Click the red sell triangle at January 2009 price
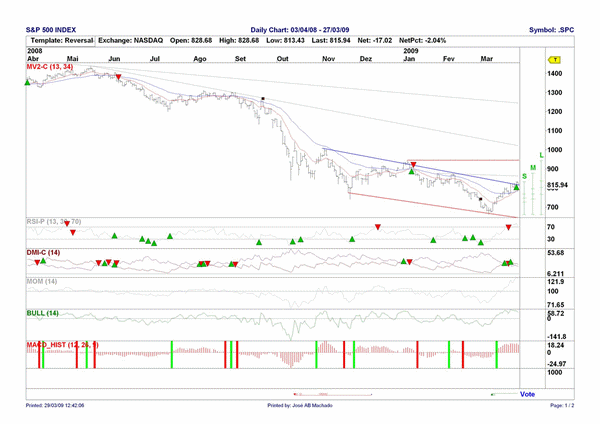Image resolution: width=600 pixels, height=424 pixels. pyautogui.click(x=413, y=165)
